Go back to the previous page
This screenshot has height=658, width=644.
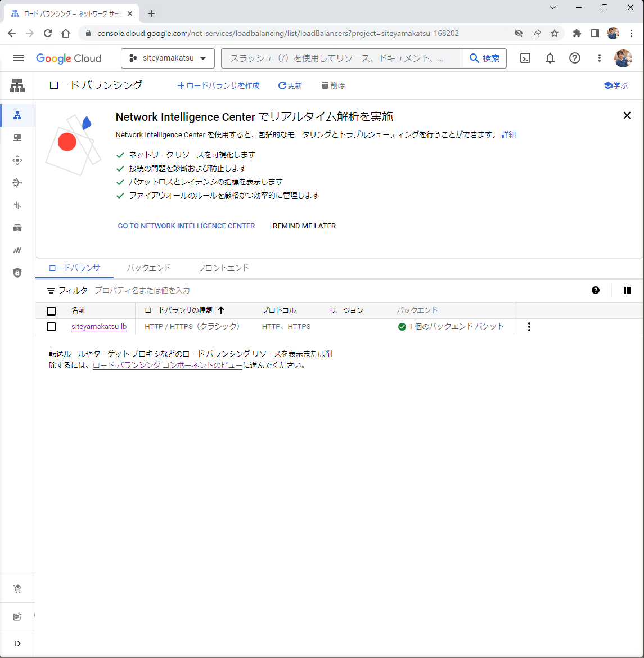click(12, 33)
